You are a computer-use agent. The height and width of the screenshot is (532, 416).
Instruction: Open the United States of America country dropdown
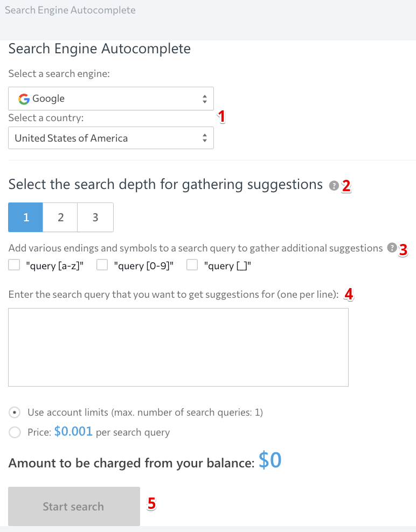[111, 138]
